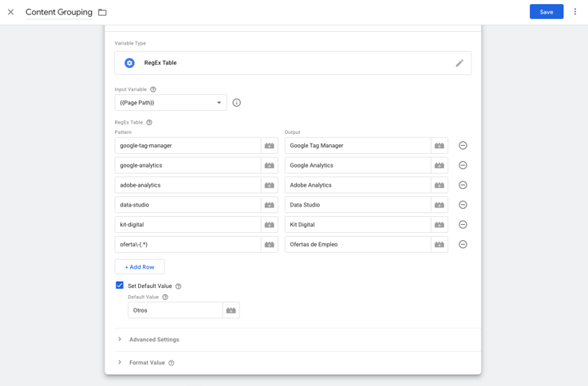Edit the variable type with the pencil icon
The width and height of the screenshot is (588, 386).
(460, 63)
